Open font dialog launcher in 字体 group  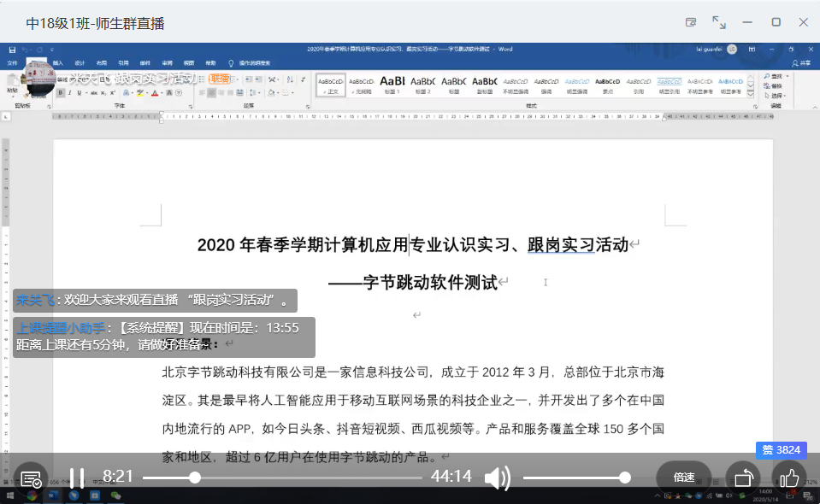[x=191, y=107]
